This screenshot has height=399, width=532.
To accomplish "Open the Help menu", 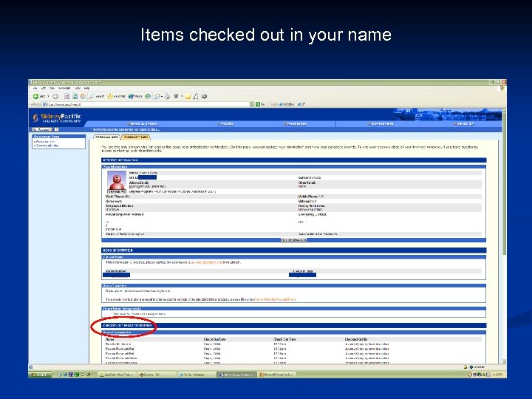I will [x=87, y=88].
